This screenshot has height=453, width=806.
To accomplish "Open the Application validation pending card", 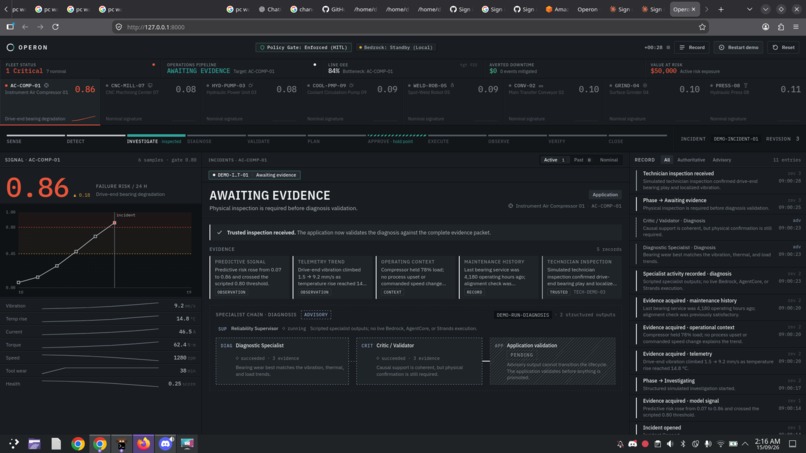I will [x=553, y=361].
